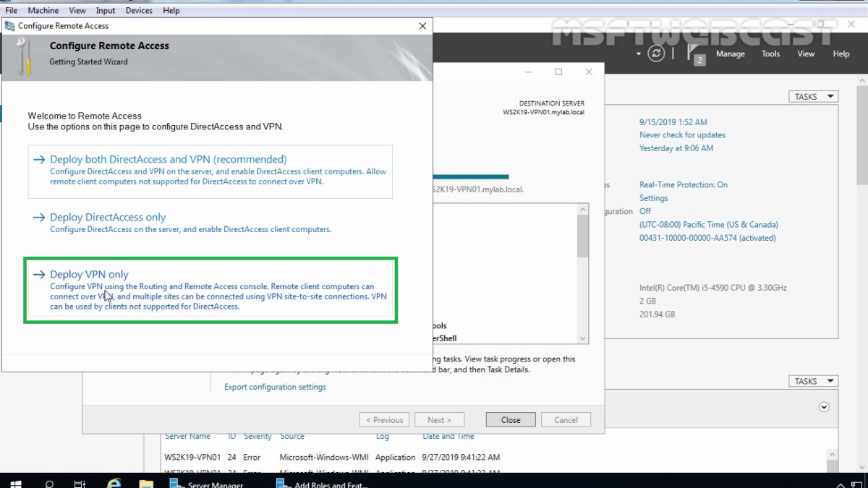Open the Input menu
Viewport: 868px width, 488px height.
point(106,11)
